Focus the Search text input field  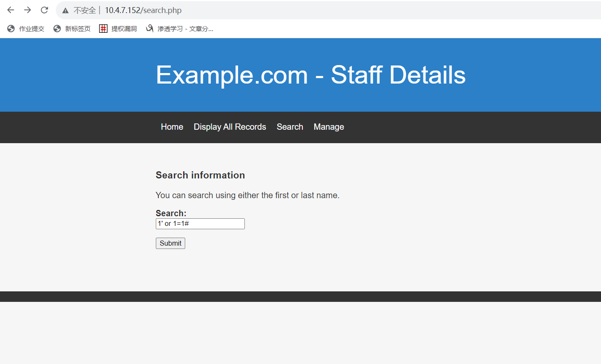200,224
